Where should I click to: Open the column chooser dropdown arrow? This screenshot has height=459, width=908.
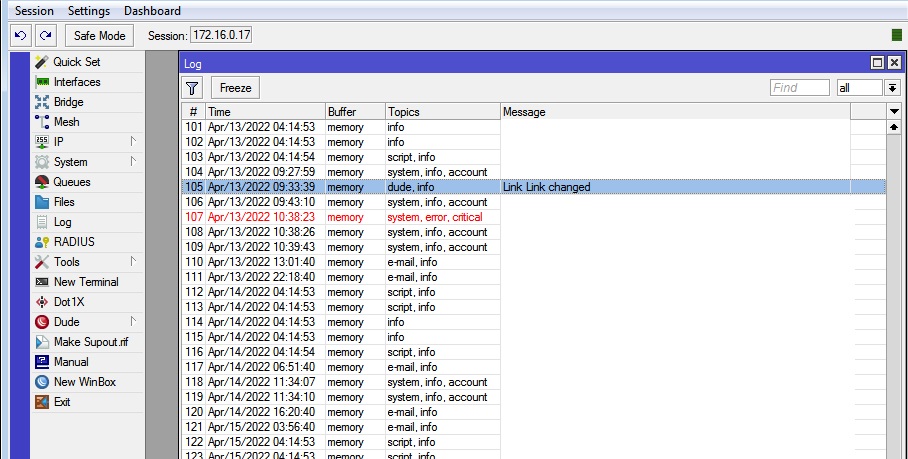(x=894, y=112)
